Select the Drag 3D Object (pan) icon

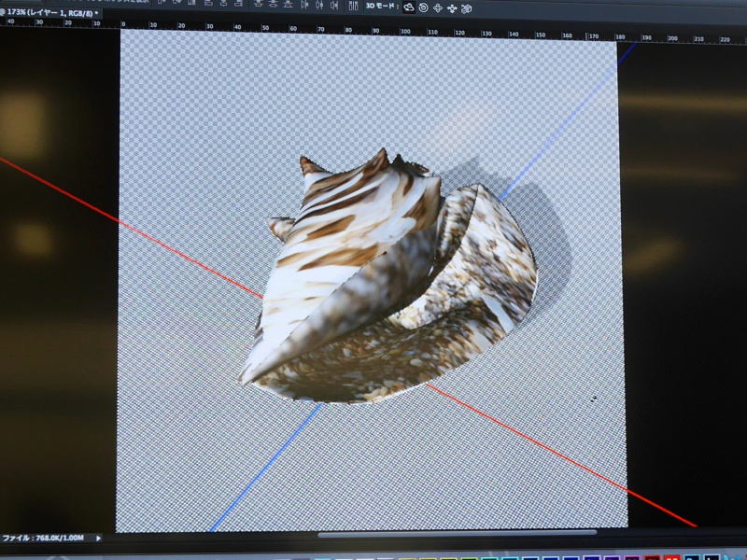437,8
